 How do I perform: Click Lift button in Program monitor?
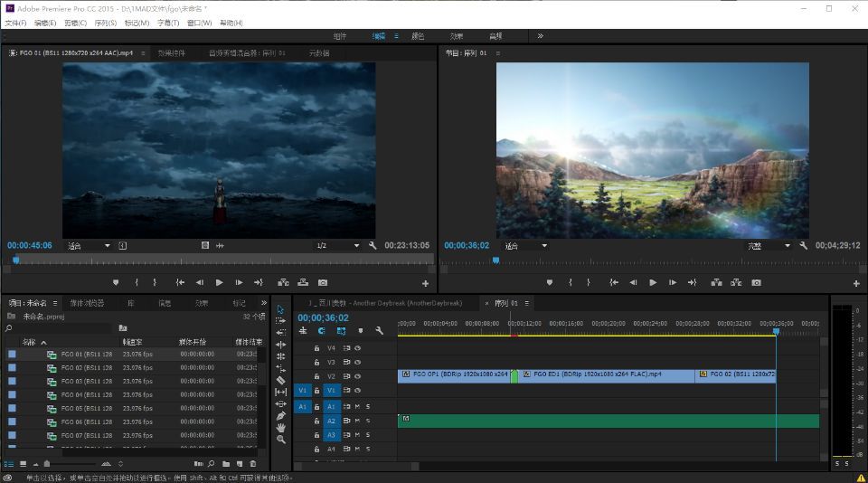[x=716, y=282]
